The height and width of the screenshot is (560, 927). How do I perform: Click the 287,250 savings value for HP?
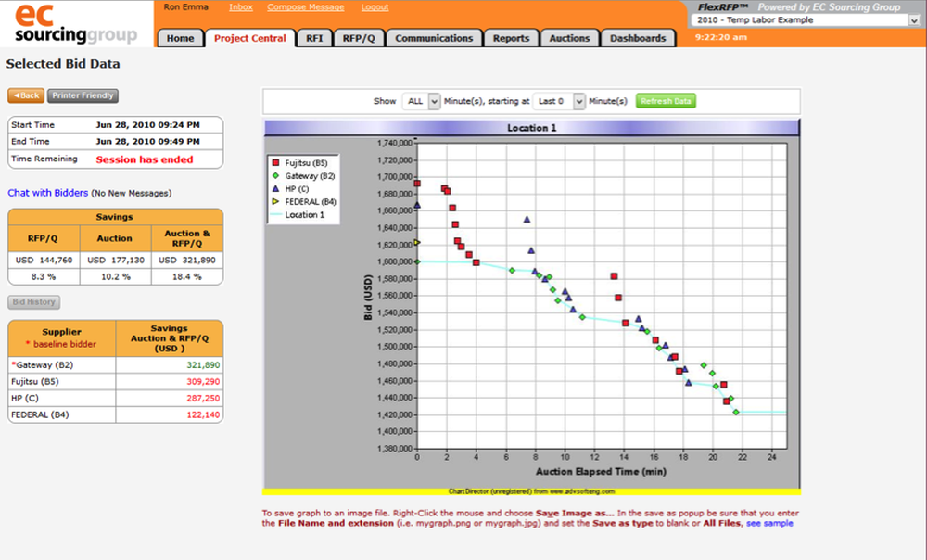pyautogui.click(x=203, y=399)
